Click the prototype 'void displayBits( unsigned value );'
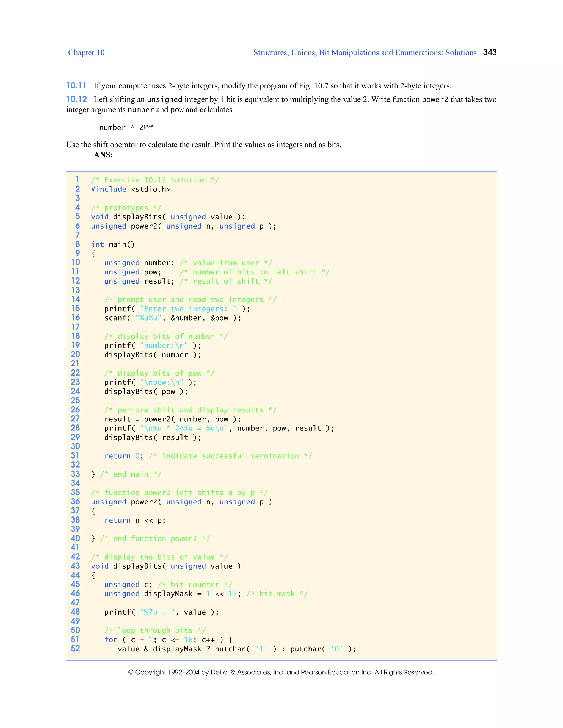This screenshot has height=728, width=563. coord(168,217)
